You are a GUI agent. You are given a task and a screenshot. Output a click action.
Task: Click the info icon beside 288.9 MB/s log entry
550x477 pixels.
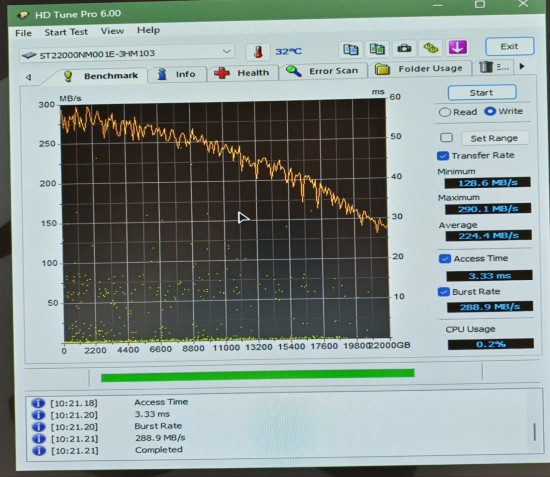click(x=39, y=439)
